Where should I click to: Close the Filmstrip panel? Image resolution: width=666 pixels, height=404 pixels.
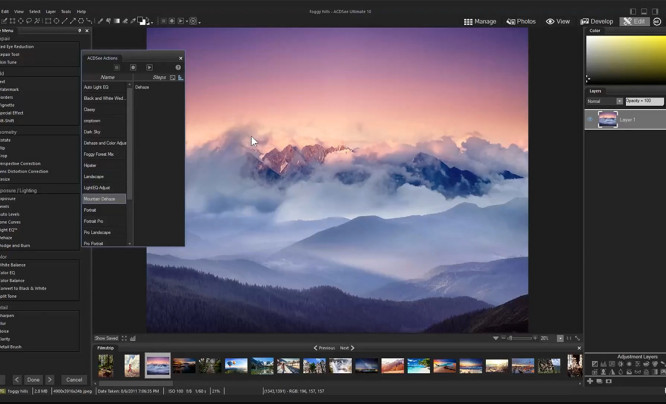[579, 348]
